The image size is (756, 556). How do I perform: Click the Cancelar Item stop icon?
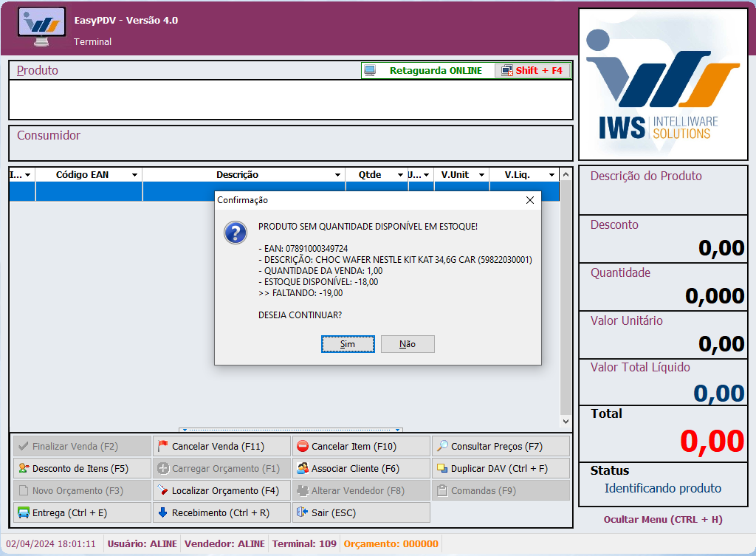302,446
